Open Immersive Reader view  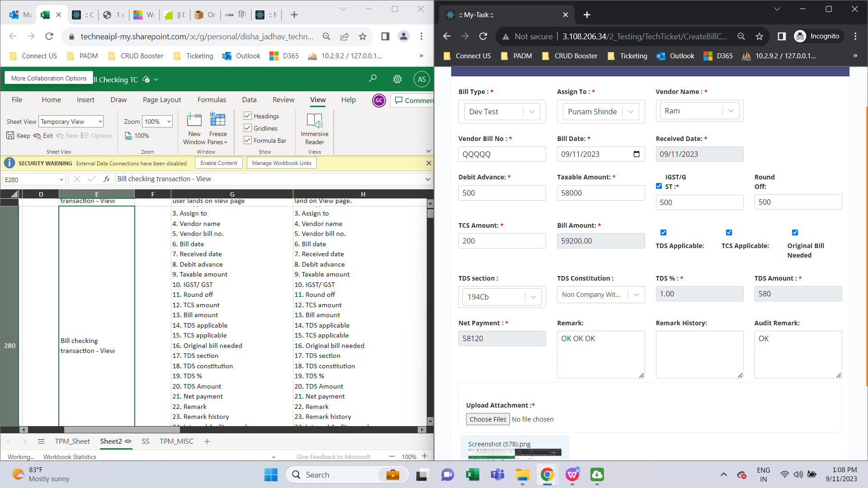tap(315, 129)
